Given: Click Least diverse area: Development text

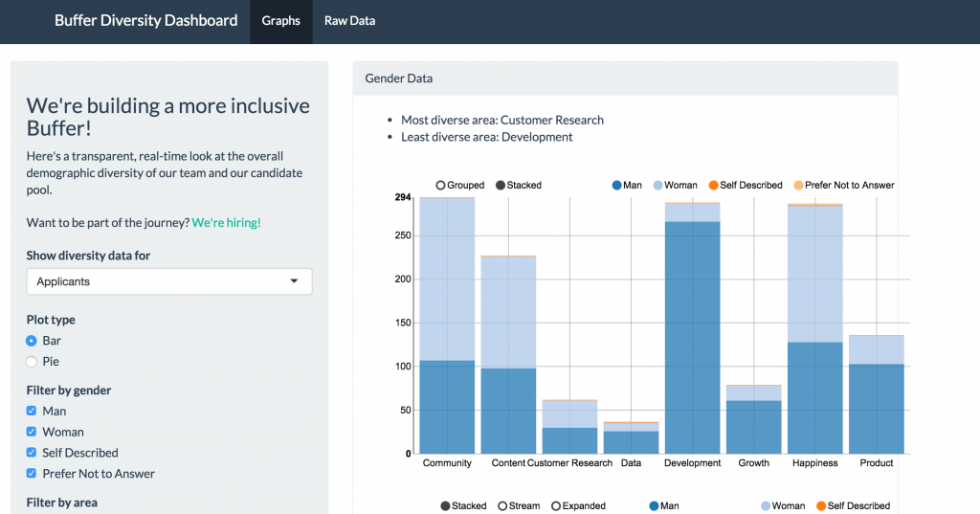Looking at the screenshot, I should coord(487,137).
